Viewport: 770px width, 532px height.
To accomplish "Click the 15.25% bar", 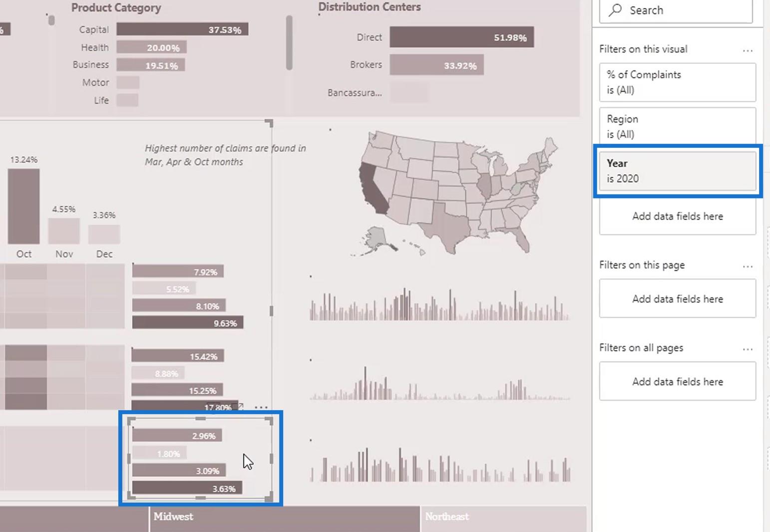I will point(177,390).
